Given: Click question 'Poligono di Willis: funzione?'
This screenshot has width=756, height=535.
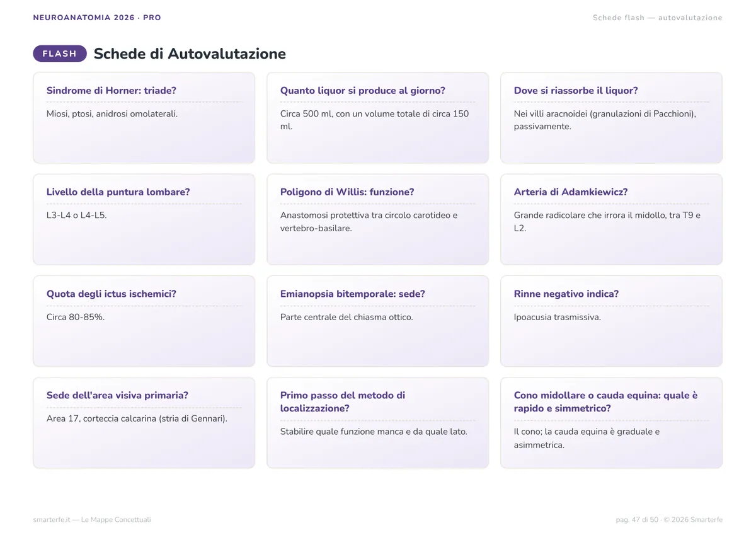Looking at the screenshot, I should tap(347, 192).
